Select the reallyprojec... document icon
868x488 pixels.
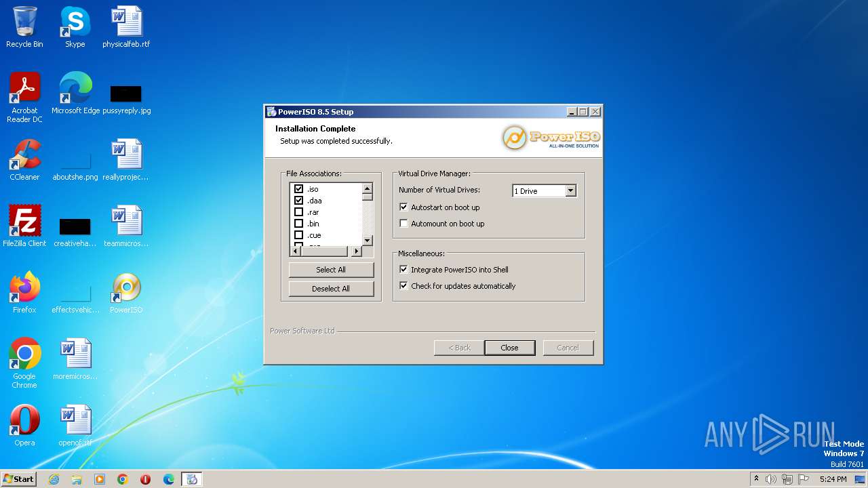coord(126,160)
